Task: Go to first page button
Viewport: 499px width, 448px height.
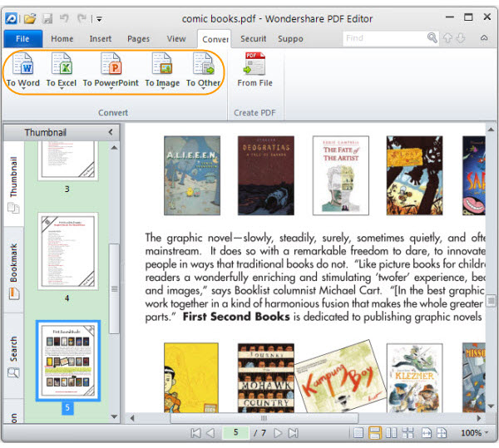Action: tap(195, 433)
